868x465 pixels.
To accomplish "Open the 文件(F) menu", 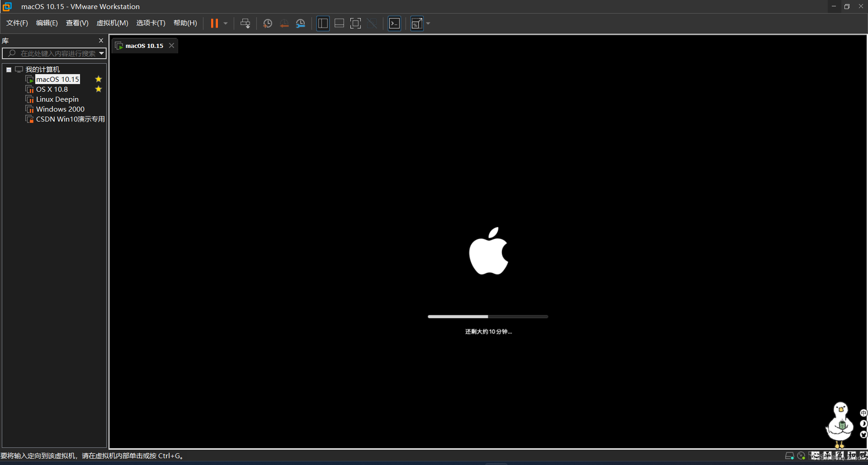I will coord(17,23).
